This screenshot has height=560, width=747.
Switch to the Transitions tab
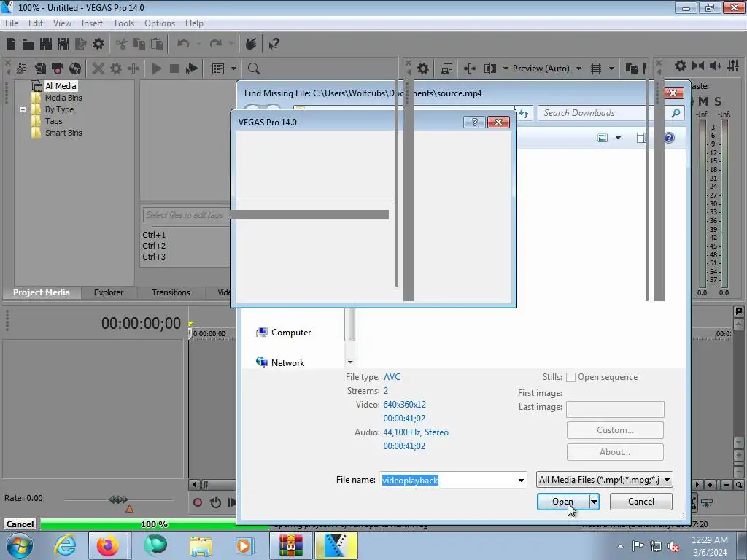point(171,292)
